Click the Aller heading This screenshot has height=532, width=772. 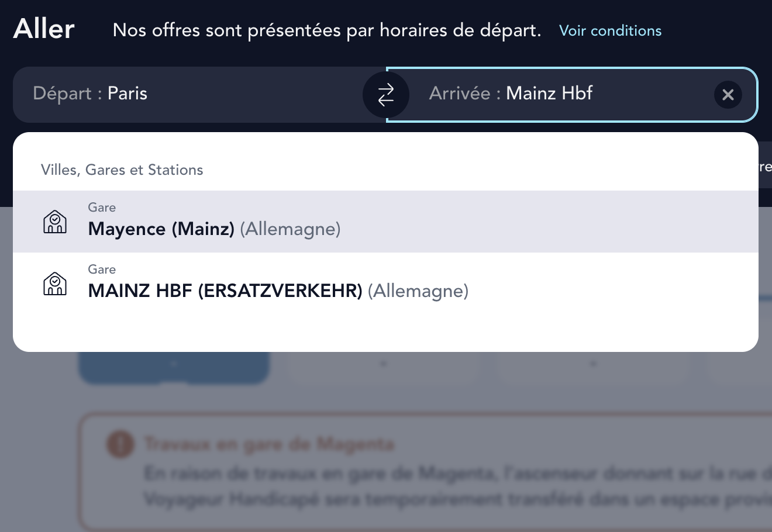(44, 29)
